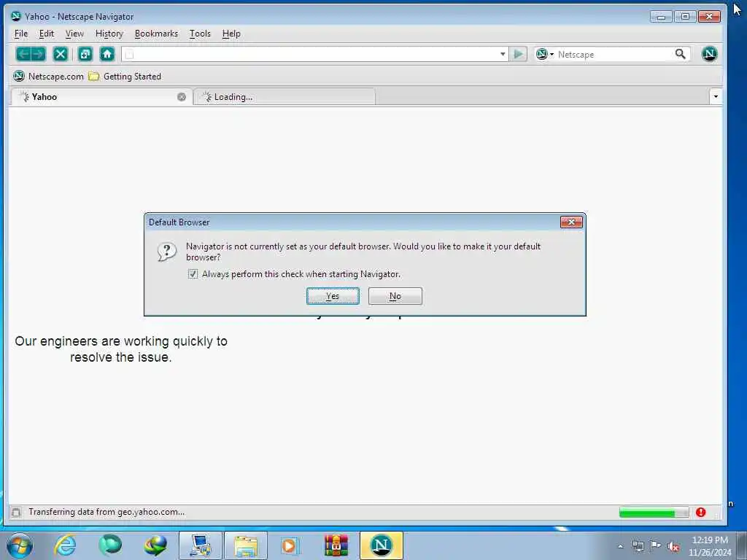Close the Default Browser dialog
Image resolution: width=747 pixels, height=560 pixels.
pyautogui.click(x=571, y=222)
